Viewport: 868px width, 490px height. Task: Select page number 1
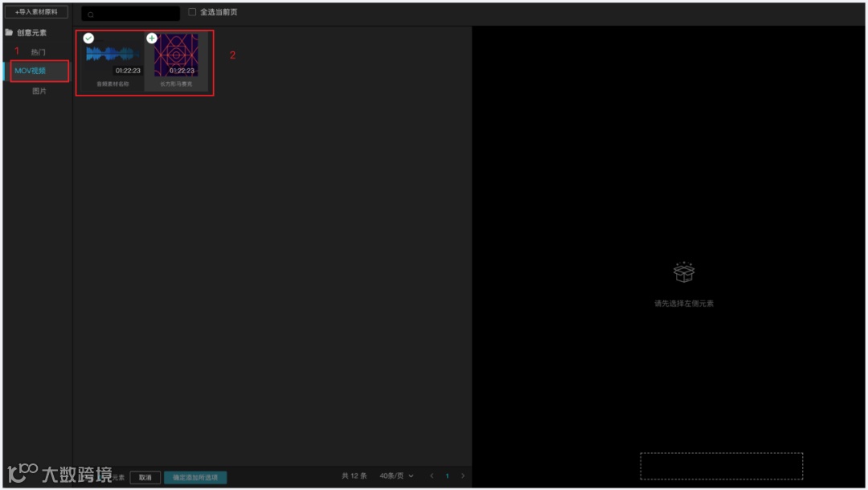click(x=448, y=476)
